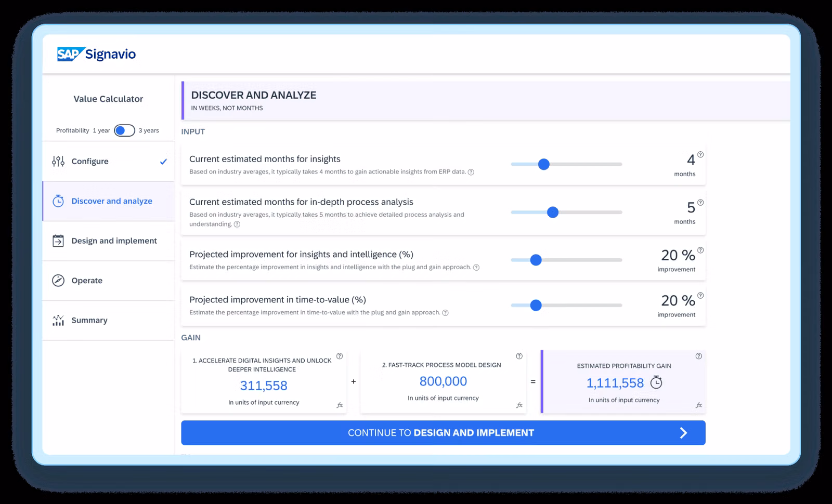
Task: Click the Summary chart icon
Action: click(58, 320)
